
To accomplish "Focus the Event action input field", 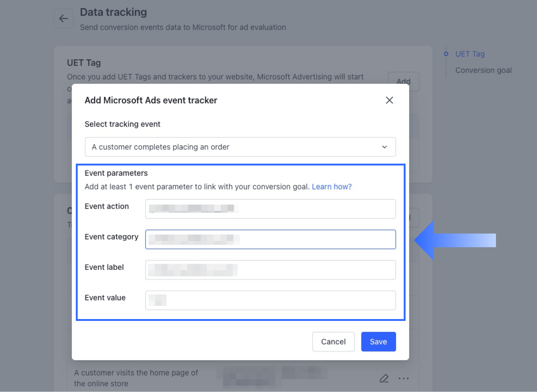I will [x=270, y=209].
